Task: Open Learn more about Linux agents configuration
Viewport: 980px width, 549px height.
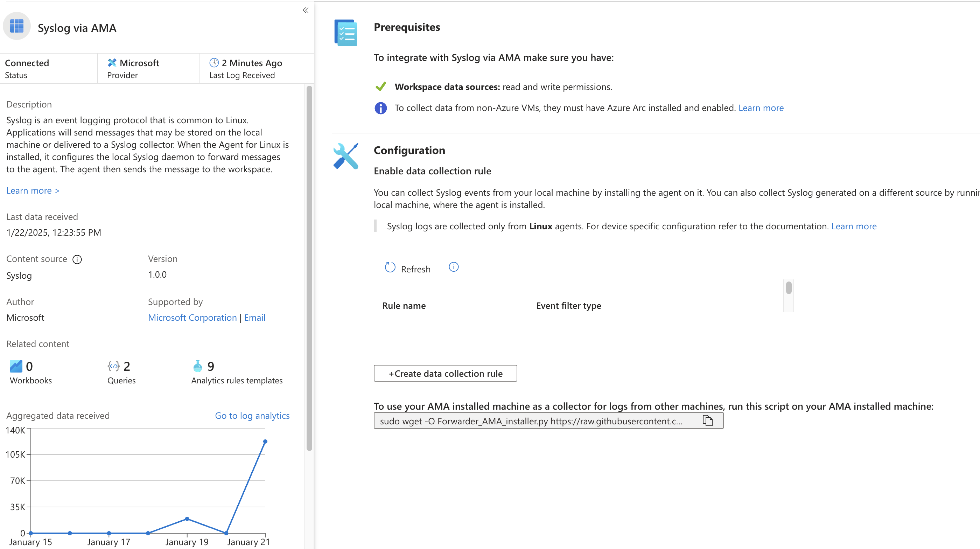Action: [x=854, y=227]
